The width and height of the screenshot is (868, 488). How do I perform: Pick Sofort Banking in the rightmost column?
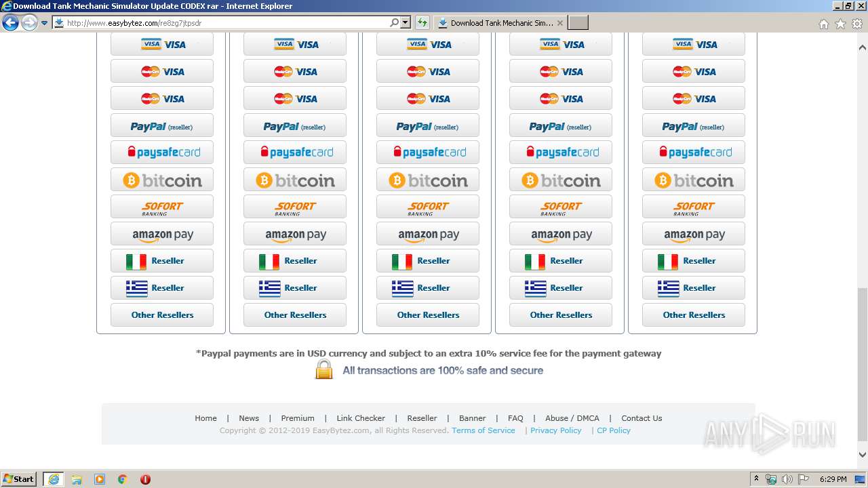[x=694, y=207]
